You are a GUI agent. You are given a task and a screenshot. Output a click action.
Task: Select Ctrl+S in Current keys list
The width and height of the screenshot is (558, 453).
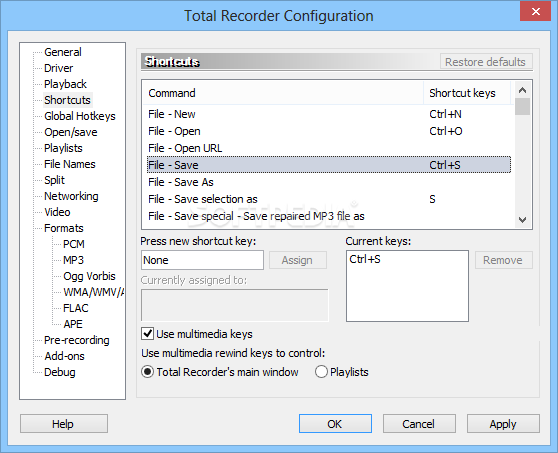[x=365, y=259]
